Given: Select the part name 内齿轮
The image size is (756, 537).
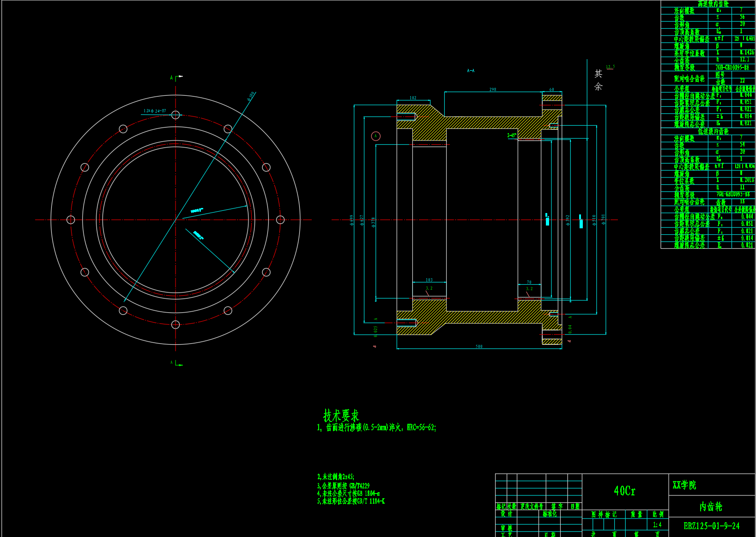Looking at the screenshot, I should pos(711,506).
